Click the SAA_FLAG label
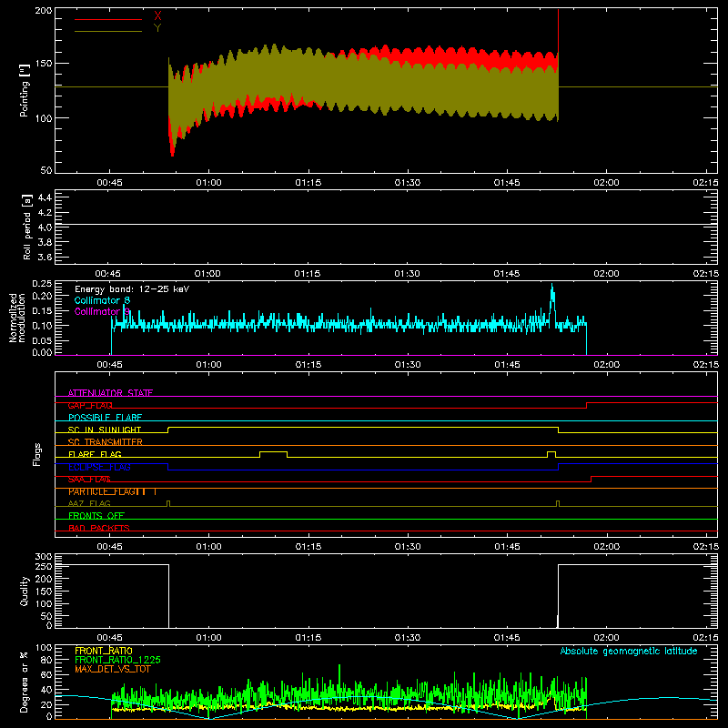This screenshot has height=728, width=728. (x=89, y=480)
